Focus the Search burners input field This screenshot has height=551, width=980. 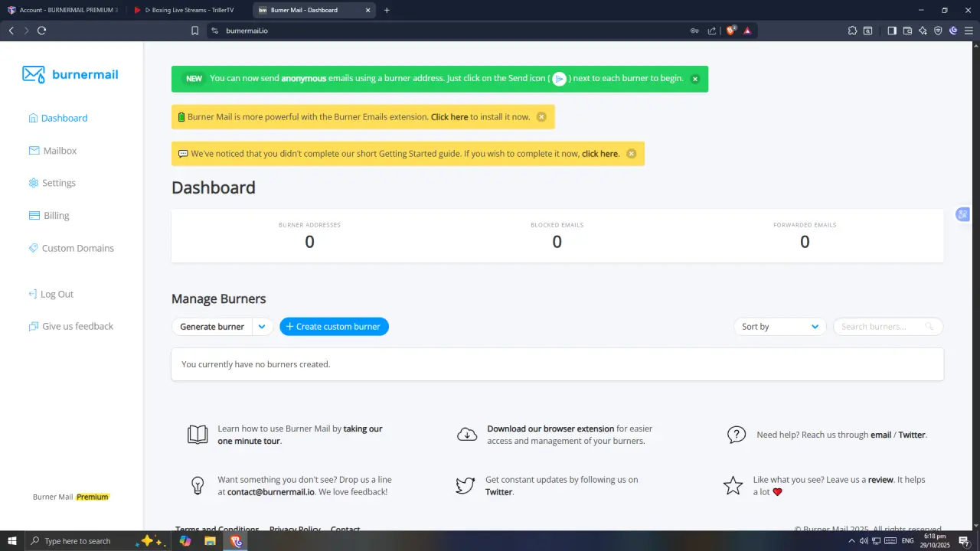(888, 327)
